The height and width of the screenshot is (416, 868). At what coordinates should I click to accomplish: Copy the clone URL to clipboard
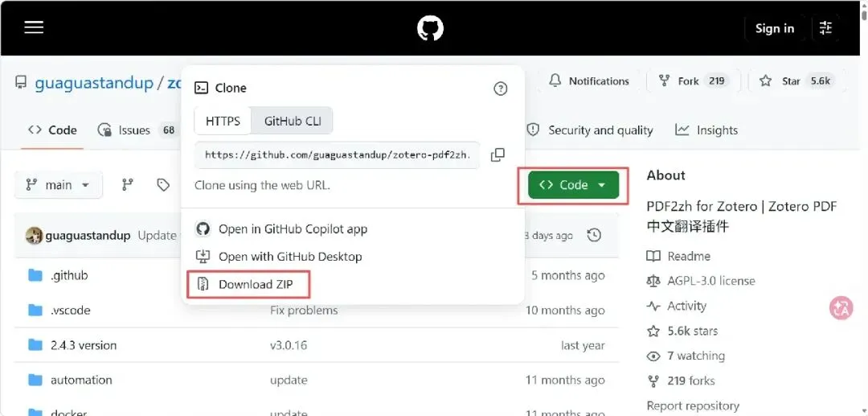tap(497, 154)
